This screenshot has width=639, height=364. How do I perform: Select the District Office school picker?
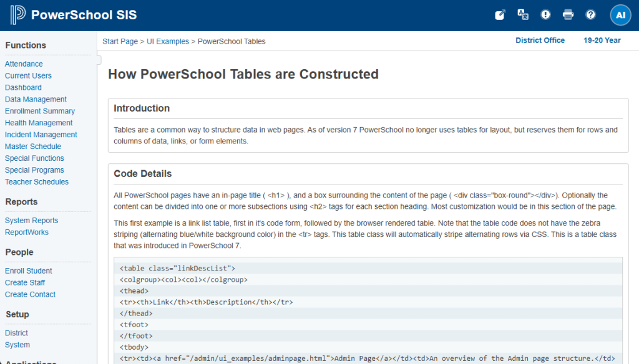[x=540, y=41]
